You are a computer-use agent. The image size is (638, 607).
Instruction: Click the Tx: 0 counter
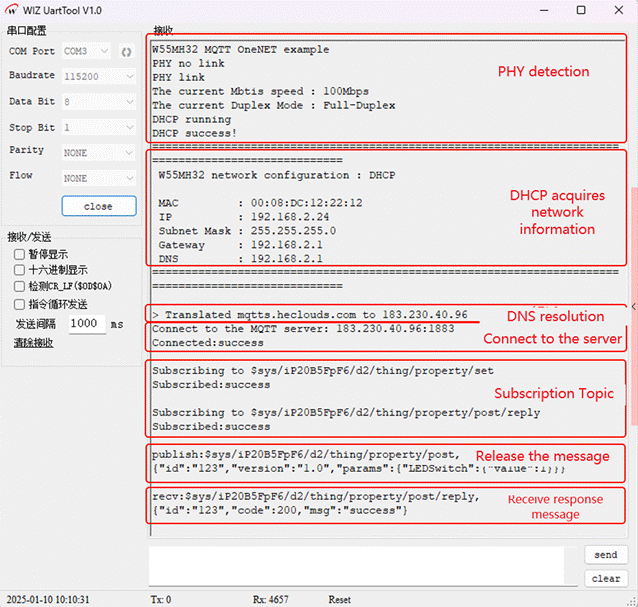[x=161, y=599]
